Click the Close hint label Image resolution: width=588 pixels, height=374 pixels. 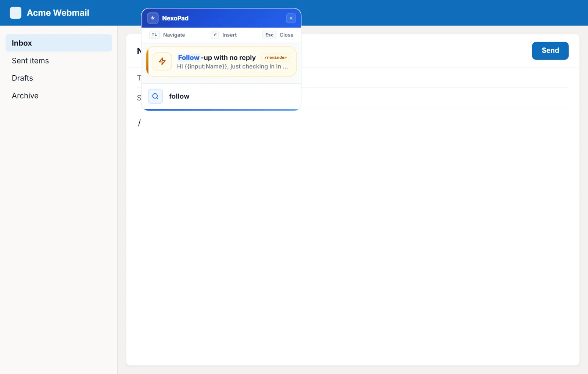click(x=287, y=35)
